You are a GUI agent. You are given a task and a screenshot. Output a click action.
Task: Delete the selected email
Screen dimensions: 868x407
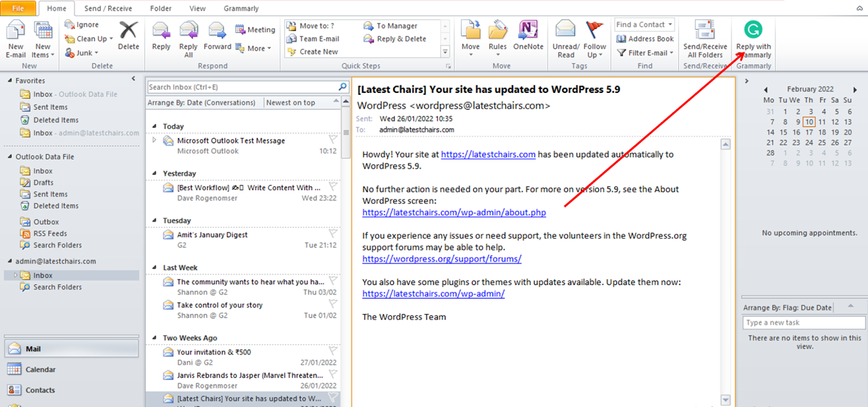tap(129, 36)
